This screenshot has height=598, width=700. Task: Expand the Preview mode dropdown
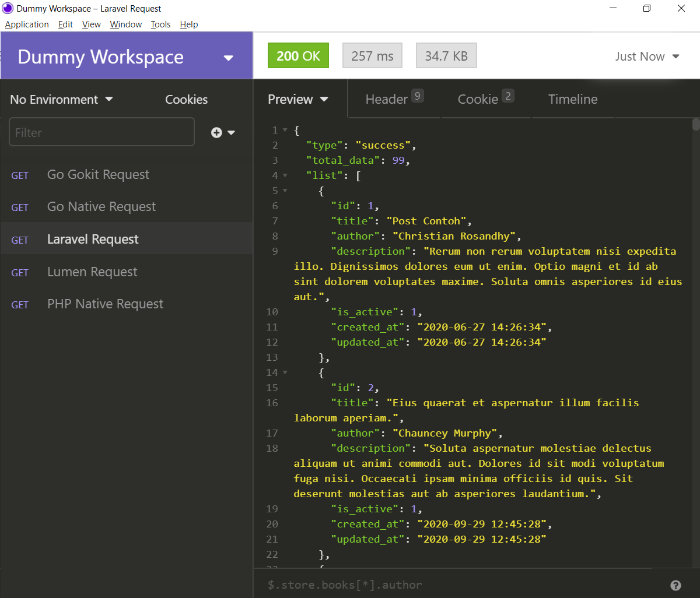298,99
